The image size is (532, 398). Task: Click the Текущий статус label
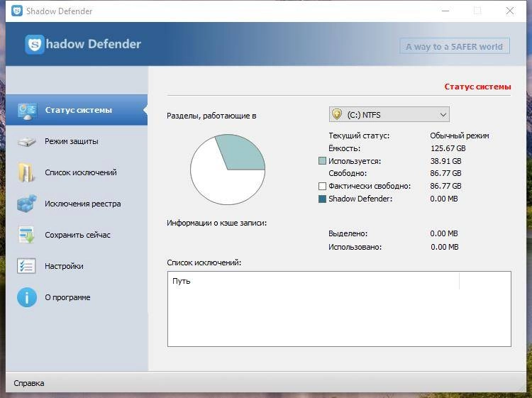click(359, 136)
